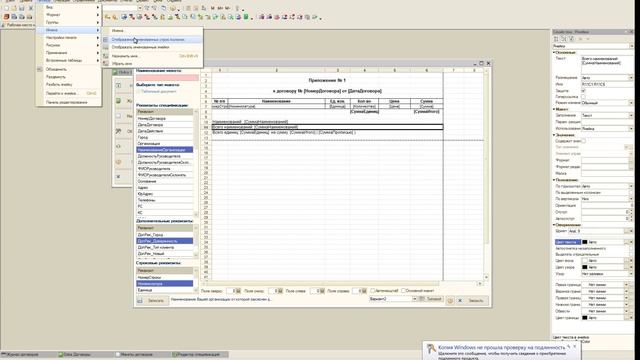The image size is (640, 360).
Task: Open the 'Вариант2' combo box
Action: (x=414, y=299)
